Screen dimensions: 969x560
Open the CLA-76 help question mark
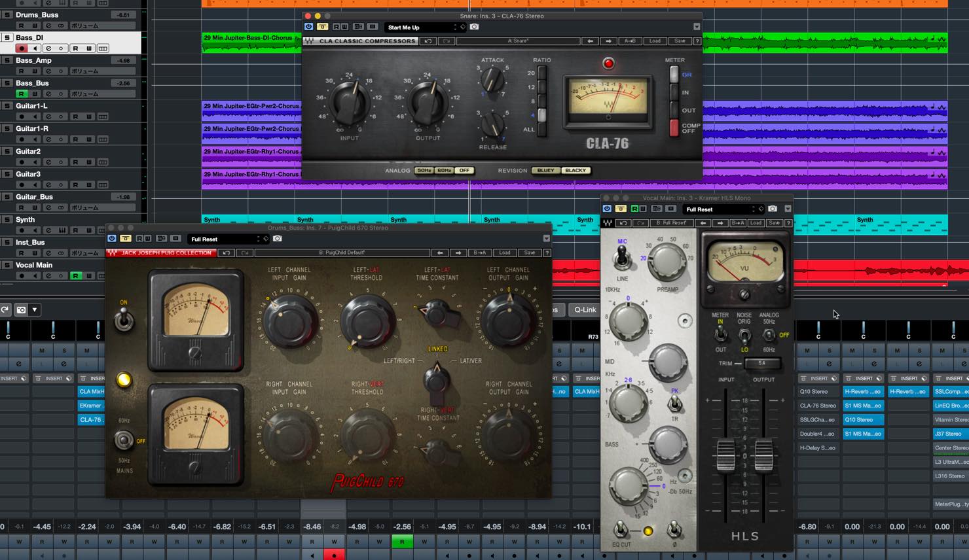697,41
